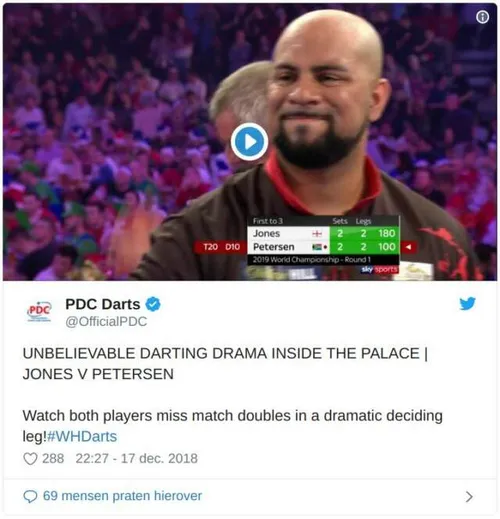
Task: Open the video info icon
Action: (x=482, y=17)
